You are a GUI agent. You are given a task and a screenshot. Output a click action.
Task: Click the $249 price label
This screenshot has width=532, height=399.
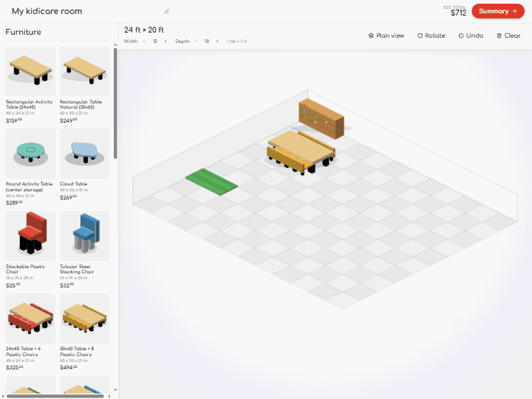[69, 120]
